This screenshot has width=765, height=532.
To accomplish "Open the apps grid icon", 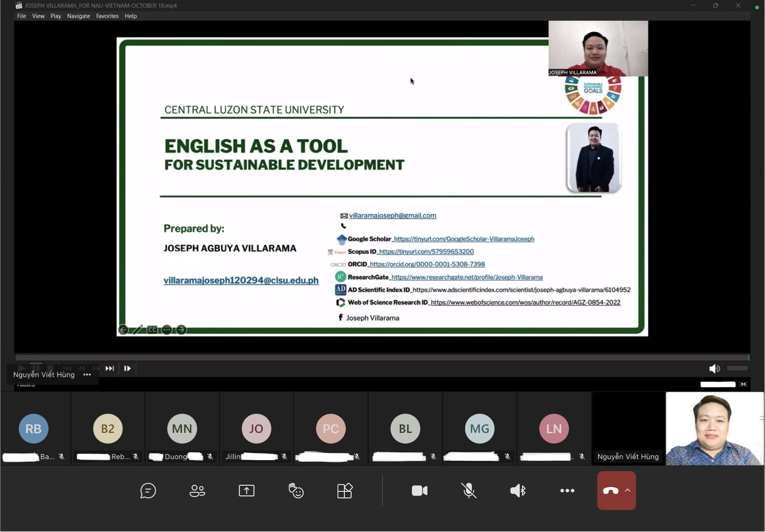I will (344, 491).
